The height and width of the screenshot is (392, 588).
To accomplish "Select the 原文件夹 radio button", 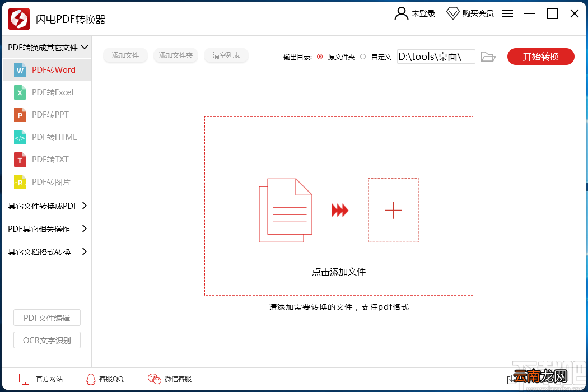I will pos(320,57).
